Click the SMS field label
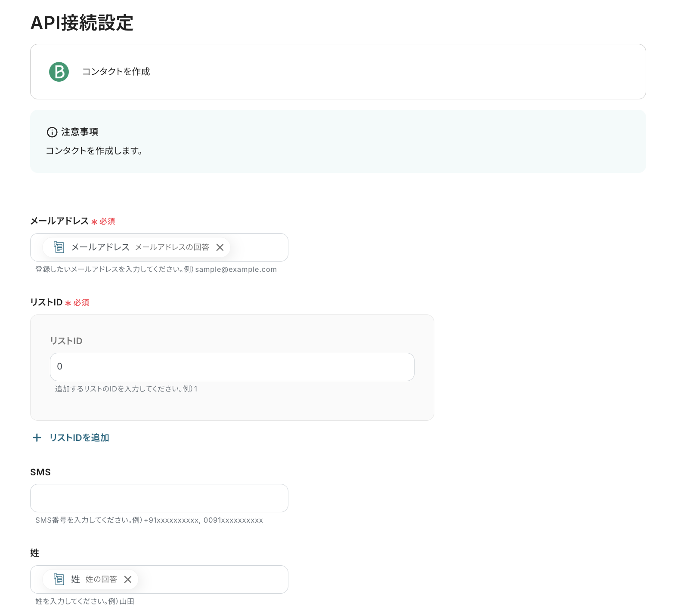The image size is (681, 616). tap(40, 472)
